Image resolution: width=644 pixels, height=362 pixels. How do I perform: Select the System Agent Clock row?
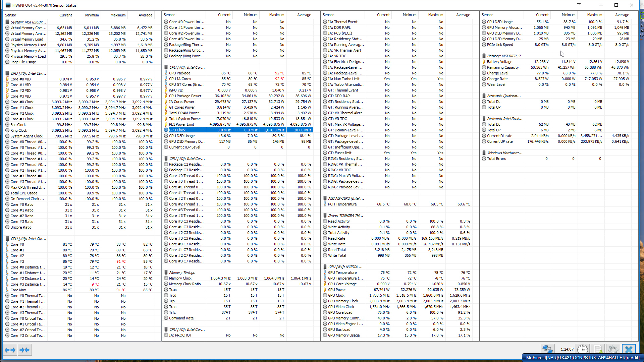[79, 136]
